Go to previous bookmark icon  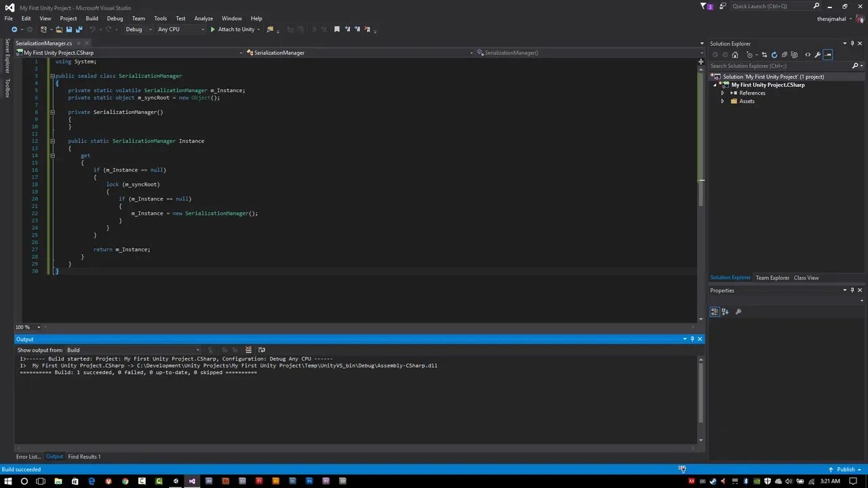click(x=347, y=29)
